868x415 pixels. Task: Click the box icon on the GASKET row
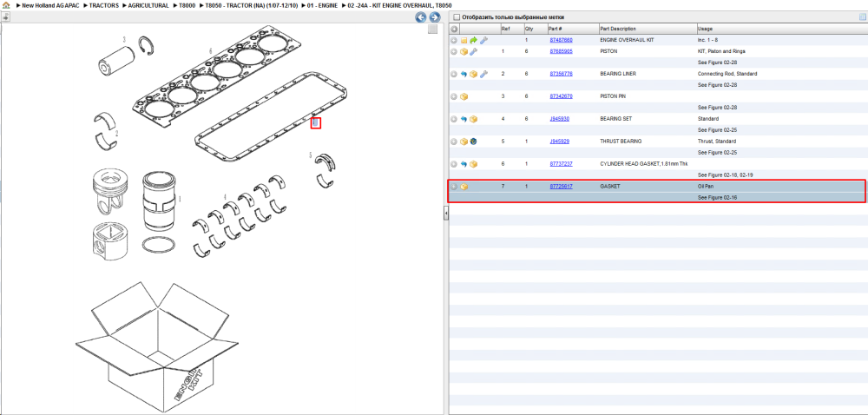coord(464,187)
